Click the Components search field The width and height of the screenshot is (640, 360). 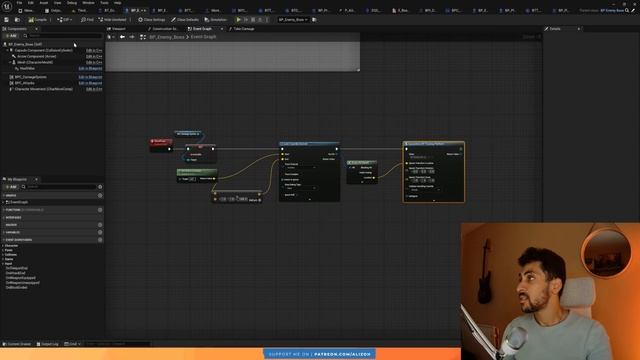62,36
